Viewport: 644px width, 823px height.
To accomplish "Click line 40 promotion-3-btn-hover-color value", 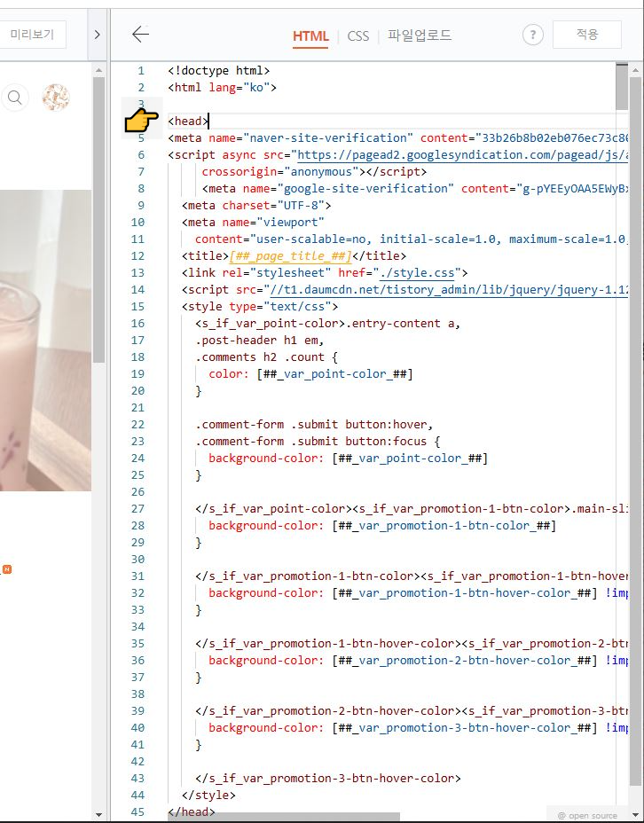I will [x=465, y=727].
